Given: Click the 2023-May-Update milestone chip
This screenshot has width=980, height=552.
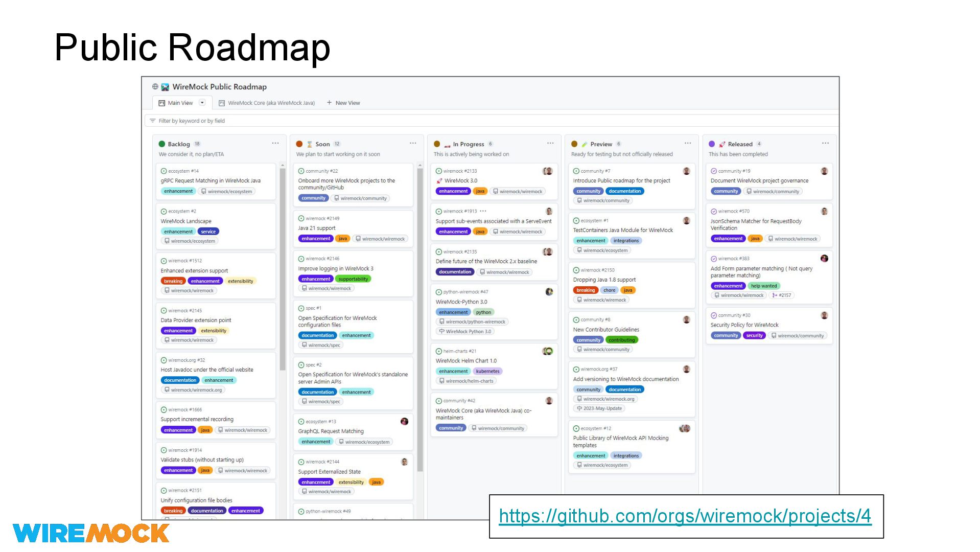Looking at the screenshot, I should click(599, 408).
